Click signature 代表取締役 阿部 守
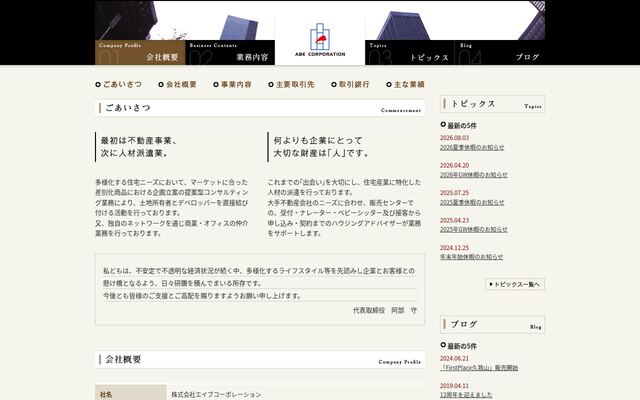Viewport: 640px width, 400px height. [x=385, y=310]
